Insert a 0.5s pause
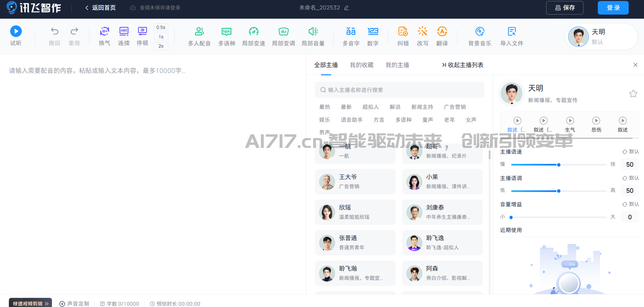This screenshot has width=644, height=307. (161, 27)
